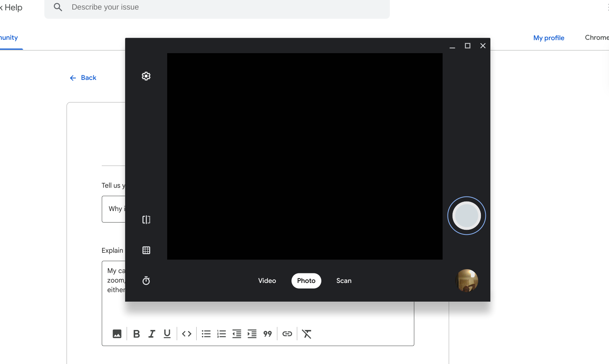The width and height of the screenshot is (609, 364).
Task: Open the last captured photo thumbnail
Action: pos(467,281)
